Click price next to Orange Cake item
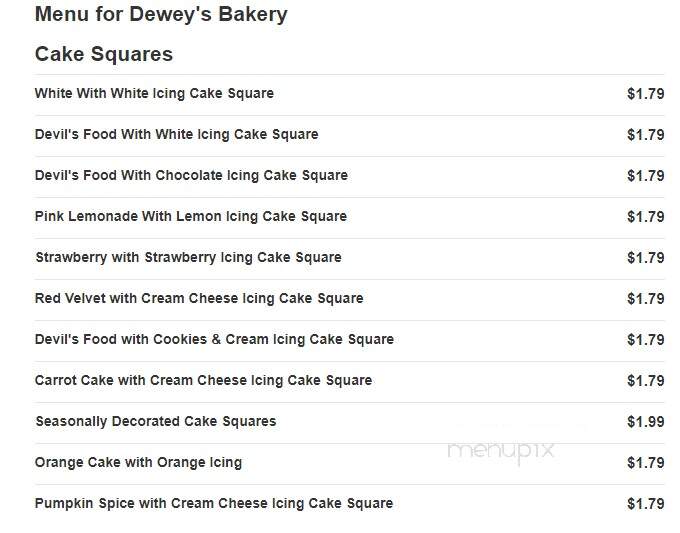680x533 pixels. coord(645,463)
